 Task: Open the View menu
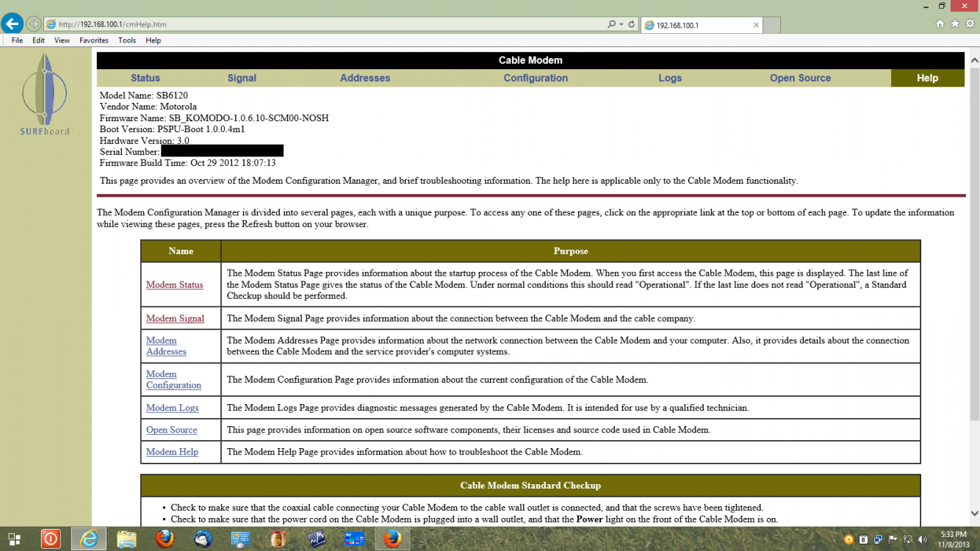[x=62, y=40]
